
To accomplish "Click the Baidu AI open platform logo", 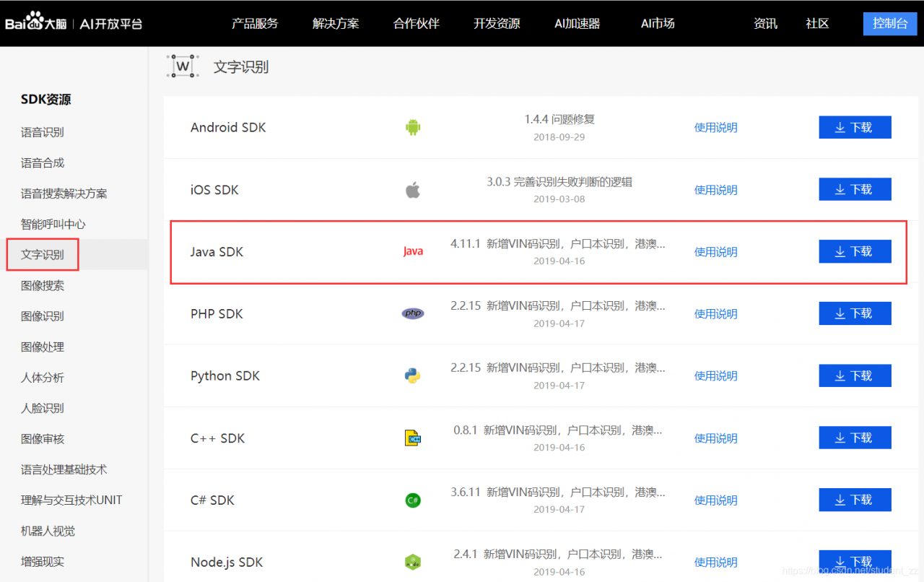I will (x=74, y=23).
